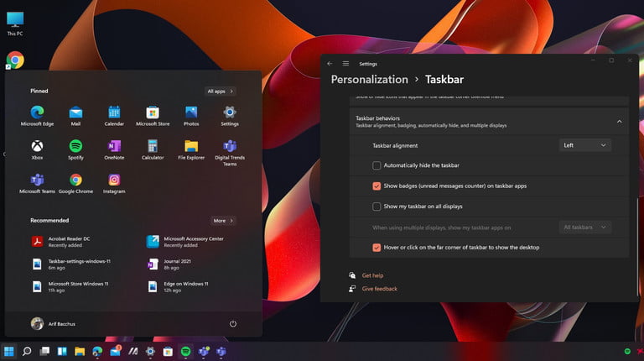This screenshot has height=361, width=644.
Task: Launch the Xbox app
Action: 38,149
